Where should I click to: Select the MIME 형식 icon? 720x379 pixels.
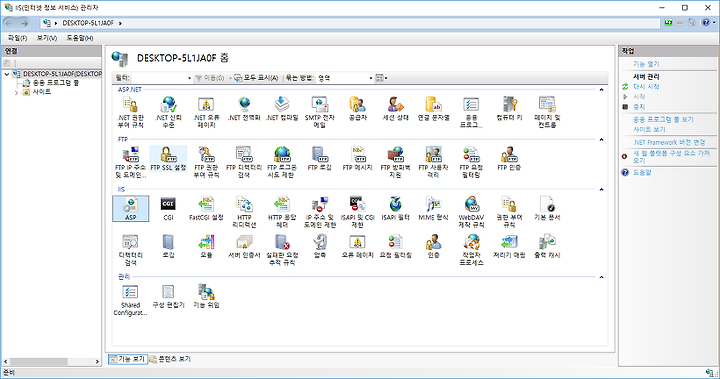coord(433,209)
